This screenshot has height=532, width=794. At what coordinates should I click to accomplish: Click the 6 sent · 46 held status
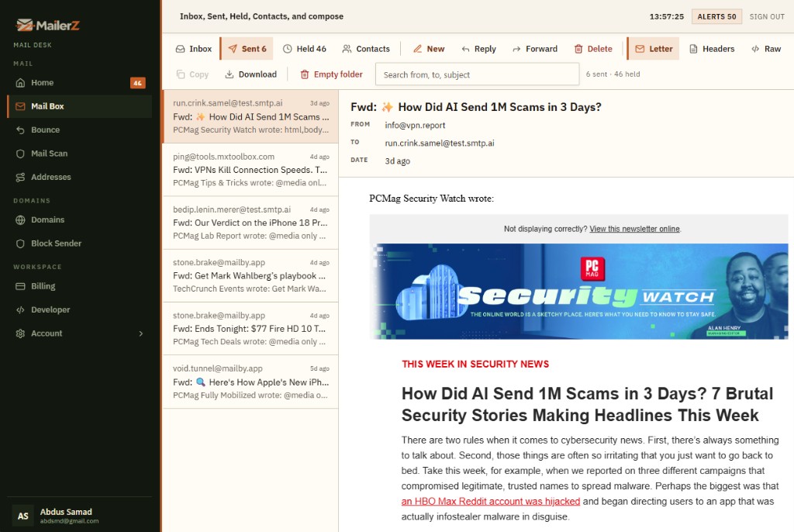(x=613, y=74)
